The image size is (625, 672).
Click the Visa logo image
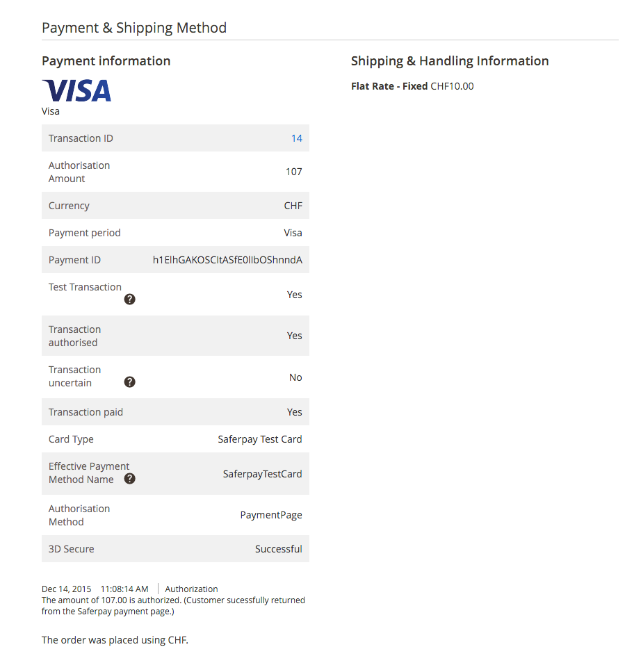coord(76,90)
